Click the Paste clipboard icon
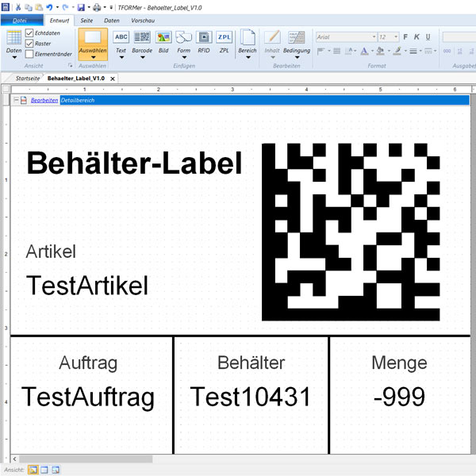 click(x=39, y=7)
